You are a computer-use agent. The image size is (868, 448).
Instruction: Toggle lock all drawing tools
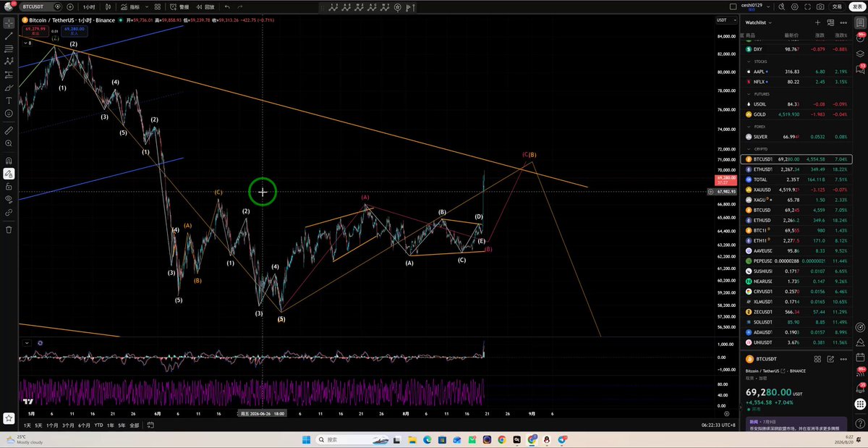point(9,186)
